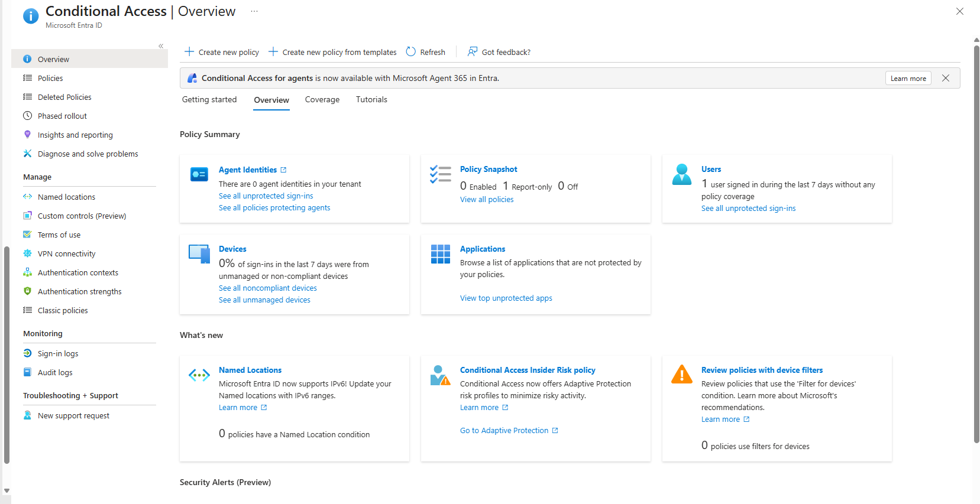Click the Agent Identities card icon
The image size is (980, 504).
click(199, 174)
